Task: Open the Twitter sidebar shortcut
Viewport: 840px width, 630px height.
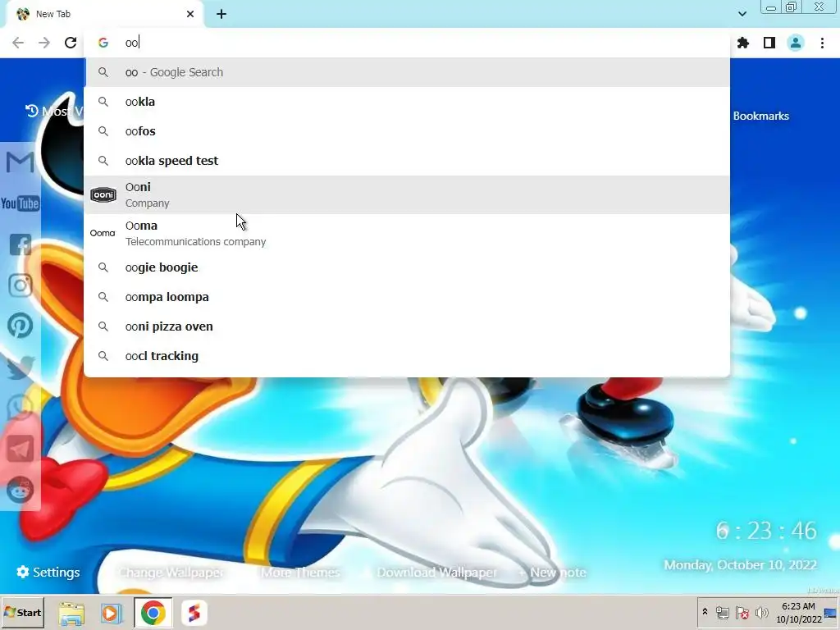Action: 21,367
